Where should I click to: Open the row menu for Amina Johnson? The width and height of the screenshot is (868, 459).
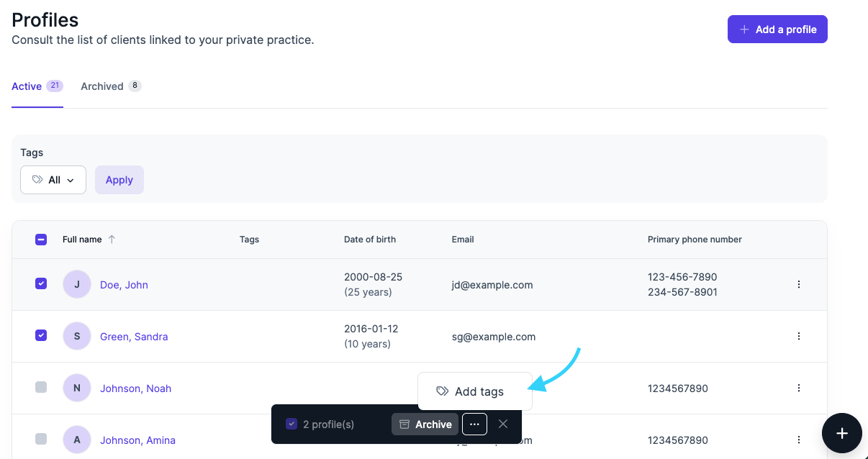point(798,440)
